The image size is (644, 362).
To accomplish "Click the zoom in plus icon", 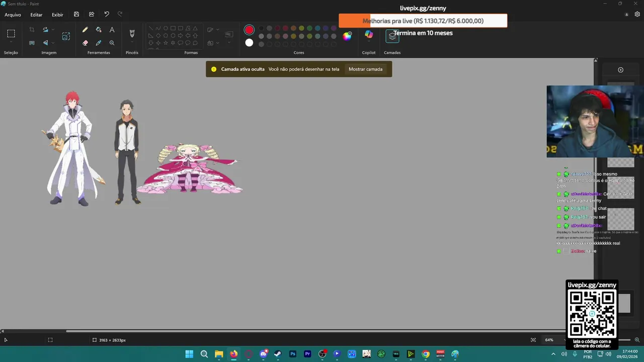I will pyautogui.click(x=637, y=340).
